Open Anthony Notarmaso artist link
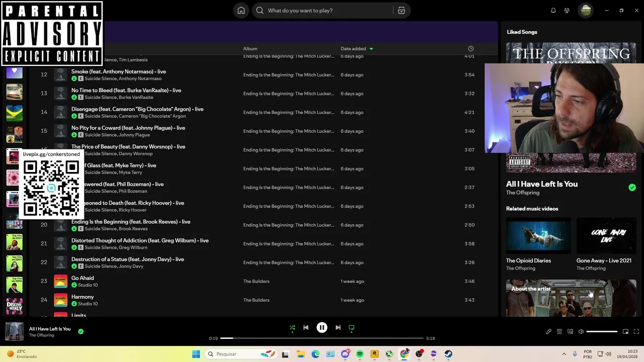 pyautogui.click(x=140, y=79)
